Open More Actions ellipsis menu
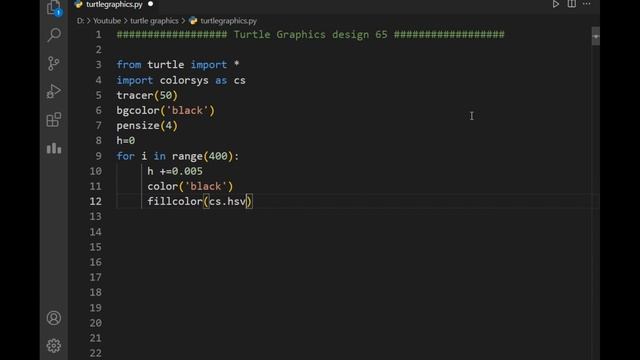The height and width of the screenshot is (360, 640). tap(587, 4)
